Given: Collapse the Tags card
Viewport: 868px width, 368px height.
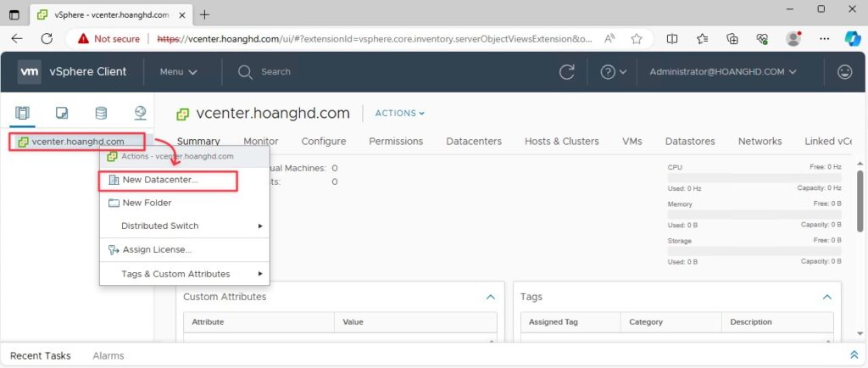Looking at the screenshot, I should pyautogui.click(x=827, y=297).
